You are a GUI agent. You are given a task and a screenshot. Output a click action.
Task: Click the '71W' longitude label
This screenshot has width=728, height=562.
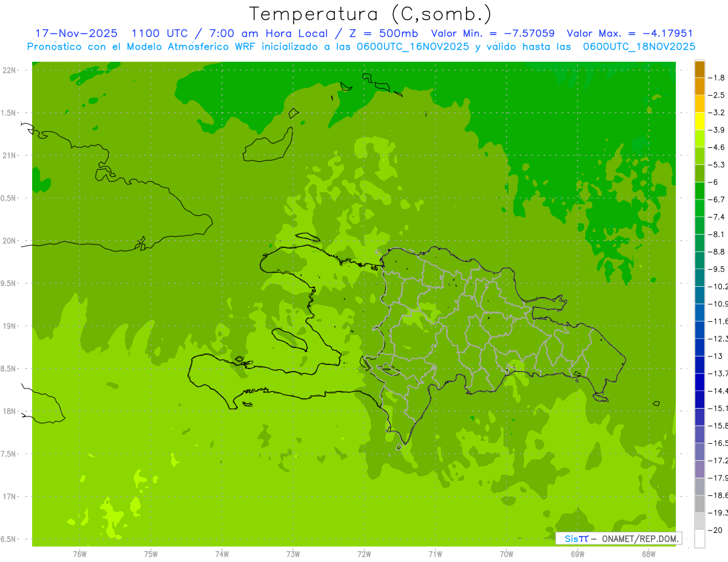point(435,554)
